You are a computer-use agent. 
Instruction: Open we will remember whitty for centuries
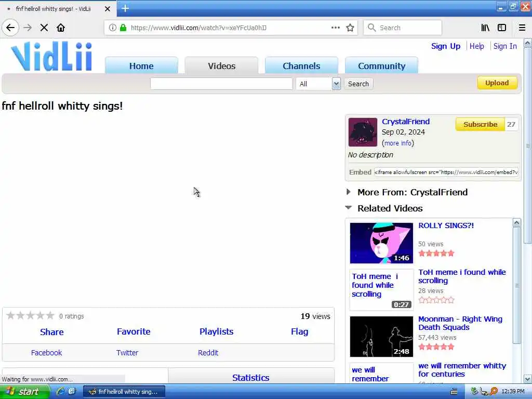(462, 370)
